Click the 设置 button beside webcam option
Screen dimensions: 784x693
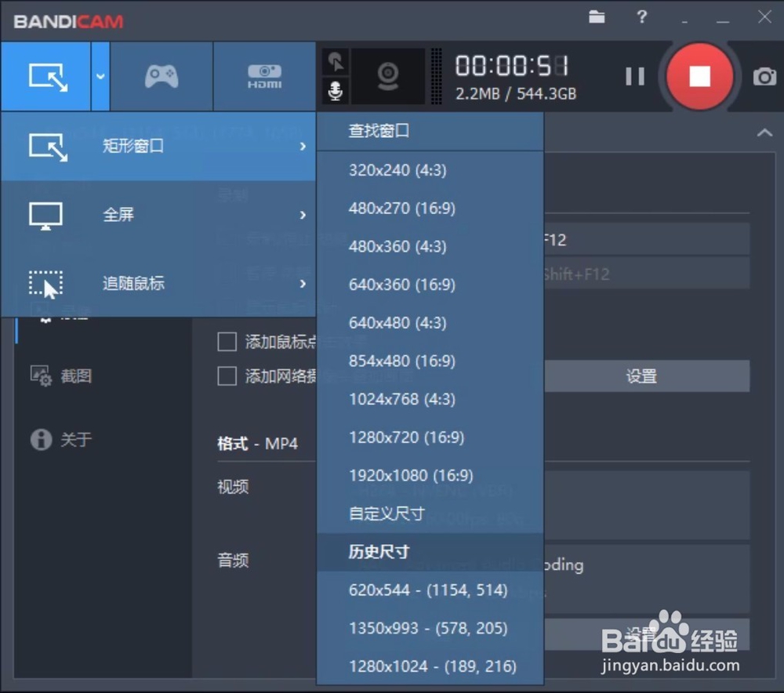[x=647, y=376]
